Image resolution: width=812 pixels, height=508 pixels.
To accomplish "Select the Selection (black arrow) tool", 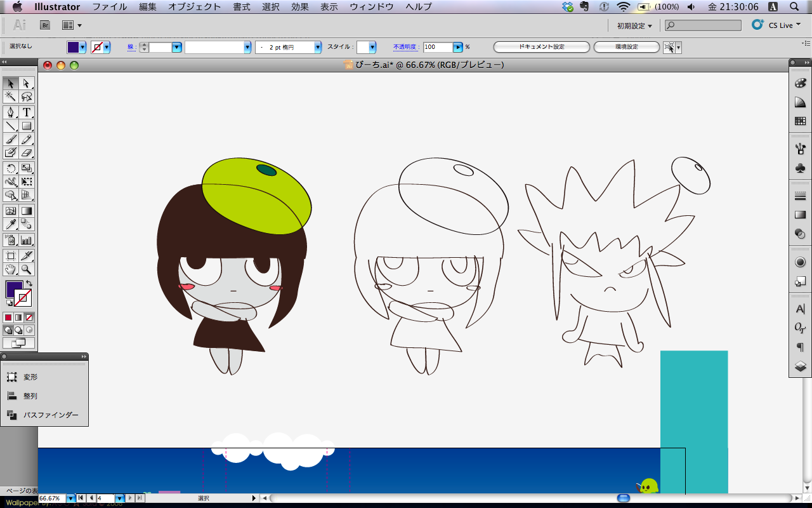I will click(11, 83).
